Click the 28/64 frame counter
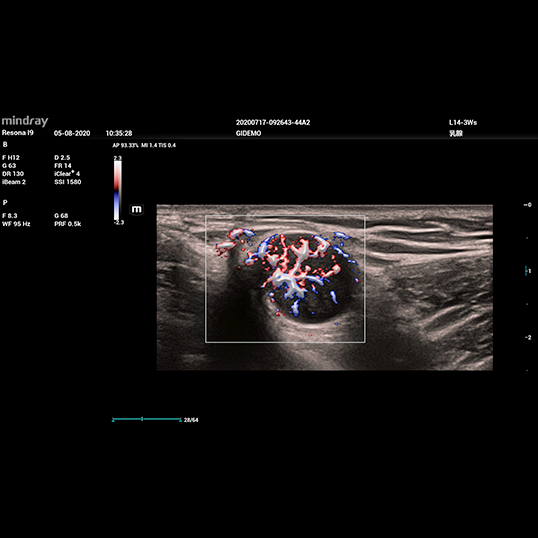 (x=191, y=420)
